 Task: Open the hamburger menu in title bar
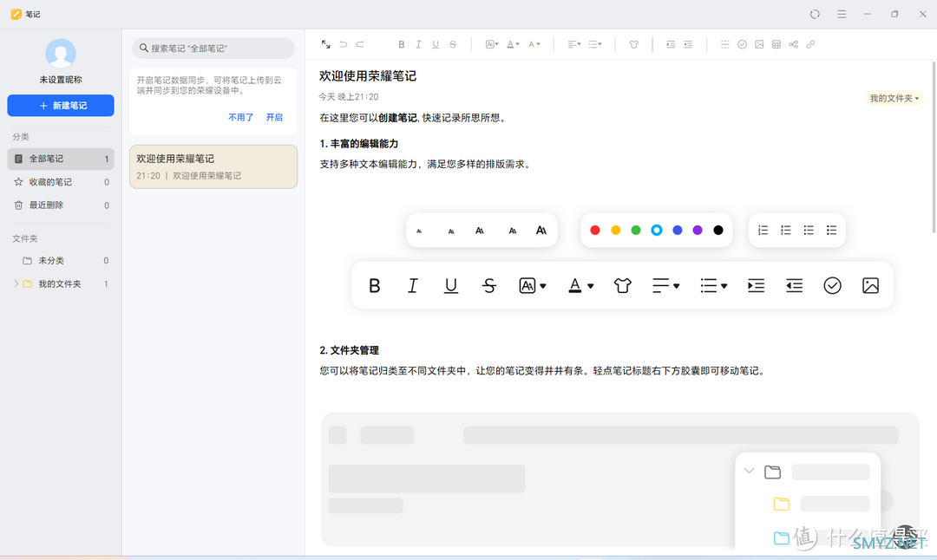click(x=842, y=15)
